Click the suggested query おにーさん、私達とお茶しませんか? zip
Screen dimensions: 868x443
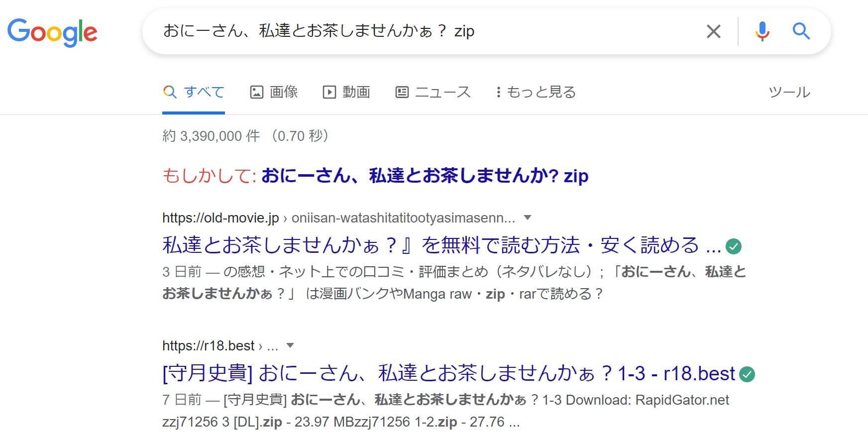[x=425, y=176]
